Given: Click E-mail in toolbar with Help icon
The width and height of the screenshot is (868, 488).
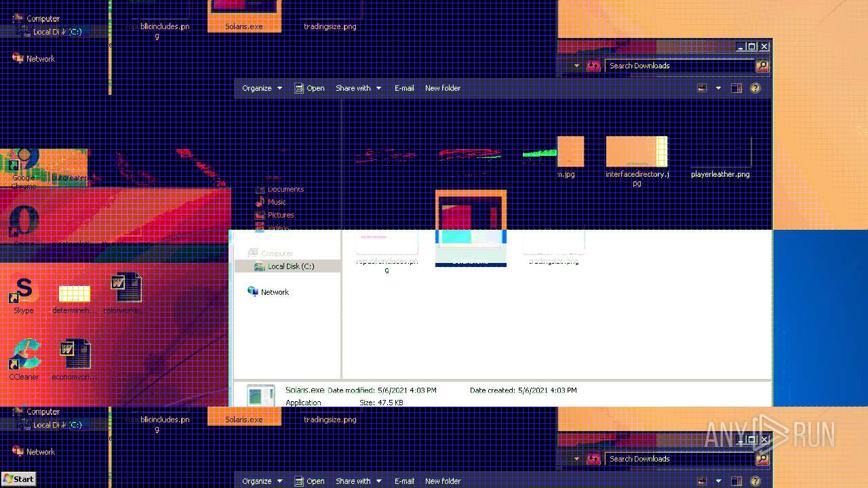Looking at the screenshot, I should pos(404,88).
